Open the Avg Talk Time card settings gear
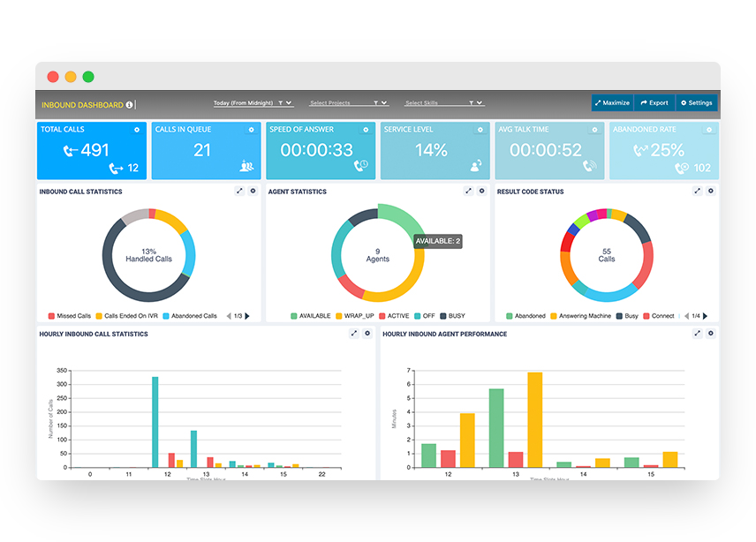This screenshot has width=756, height=542. [594, 130]
